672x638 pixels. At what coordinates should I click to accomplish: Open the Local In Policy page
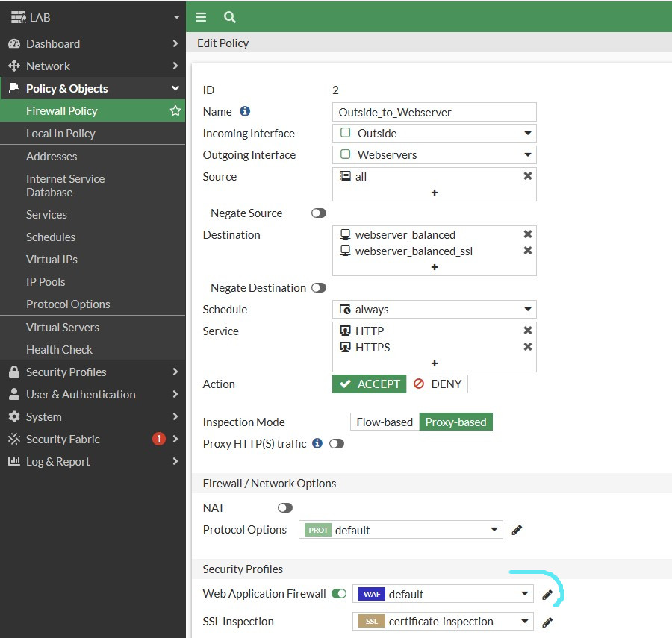[93, 133]
